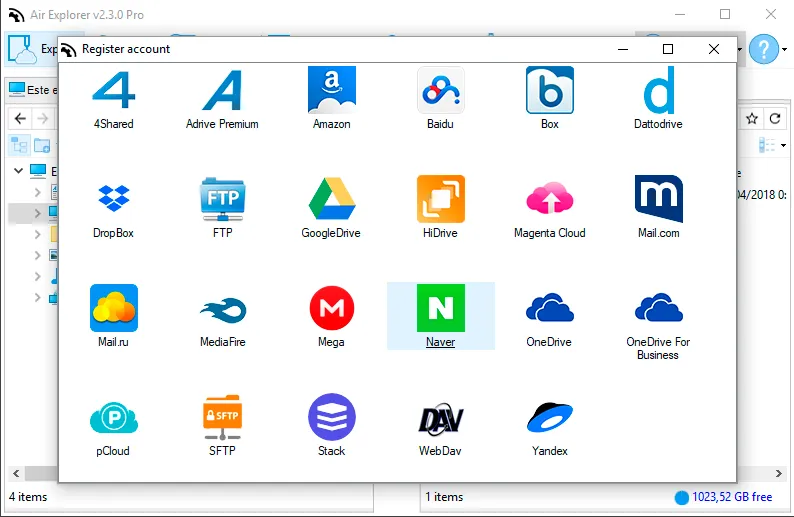Collapse the top tree node chevron

(18, 171)
